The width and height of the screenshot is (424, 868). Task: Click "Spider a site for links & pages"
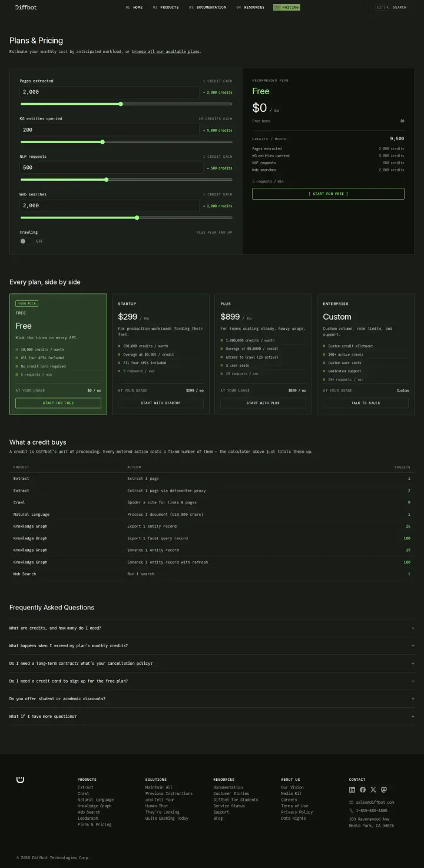[x=162, y=502]
